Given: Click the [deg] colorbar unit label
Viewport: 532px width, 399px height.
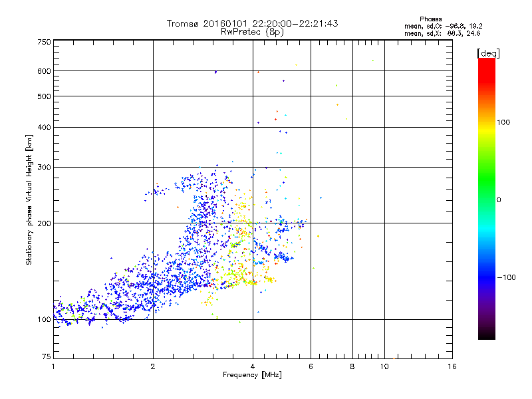Looking at the screenshot, I should (488, 53).
